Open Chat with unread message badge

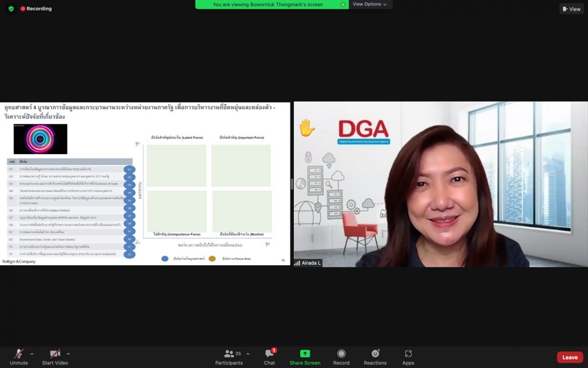pyautogui.click(x=270, y=357)
